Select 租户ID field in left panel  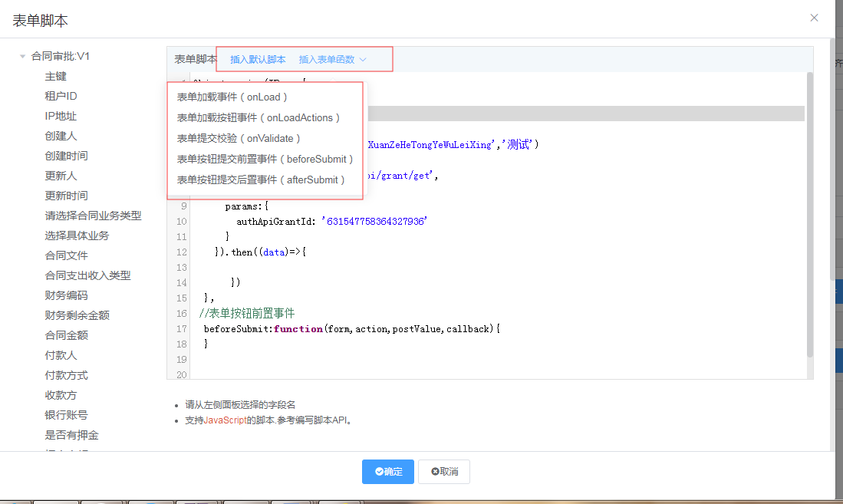click(61, 96)
